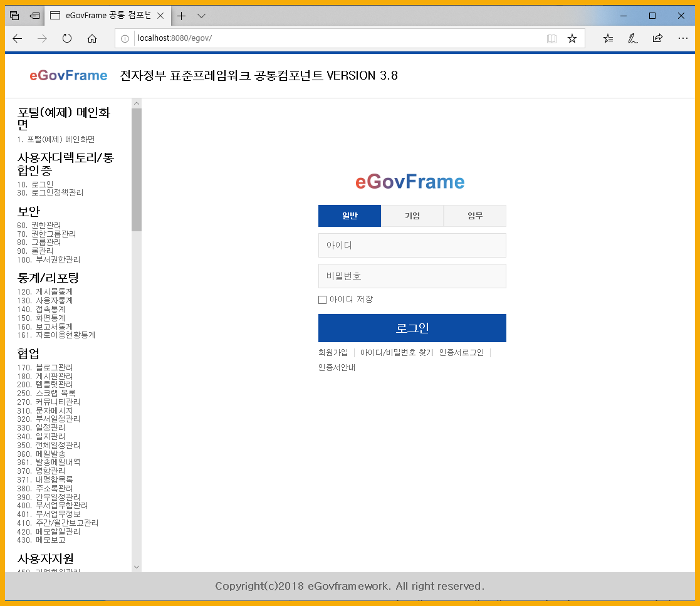Open 30. 로그인정책관리 menu link

coord(50,192)
